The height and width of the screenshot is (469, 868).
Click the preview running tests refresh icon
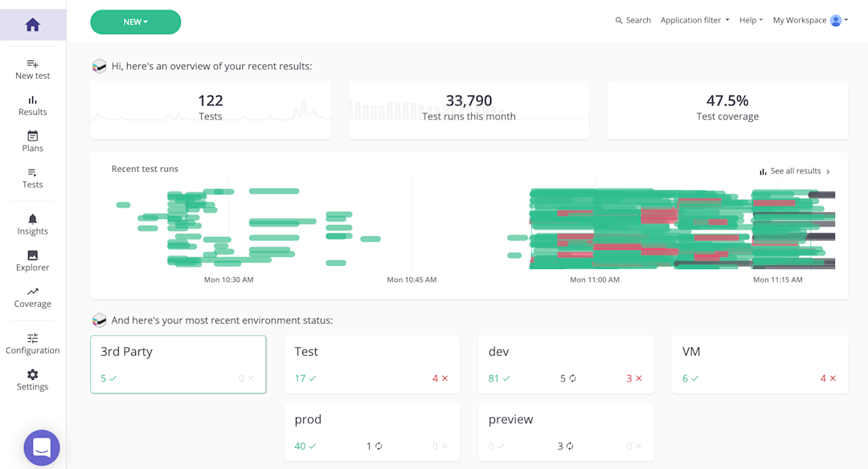pyautogui.click(x=570, y=446)
